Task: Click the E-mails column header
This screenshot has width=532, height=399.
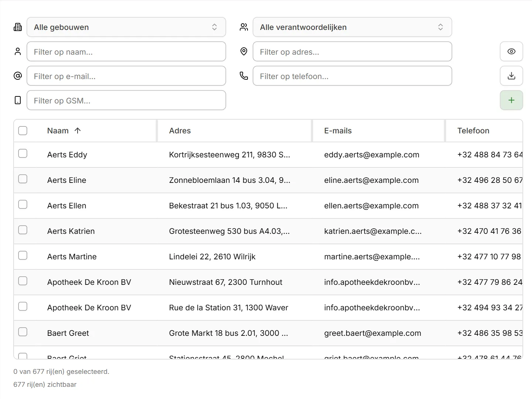Action: (x=338, y=130)
